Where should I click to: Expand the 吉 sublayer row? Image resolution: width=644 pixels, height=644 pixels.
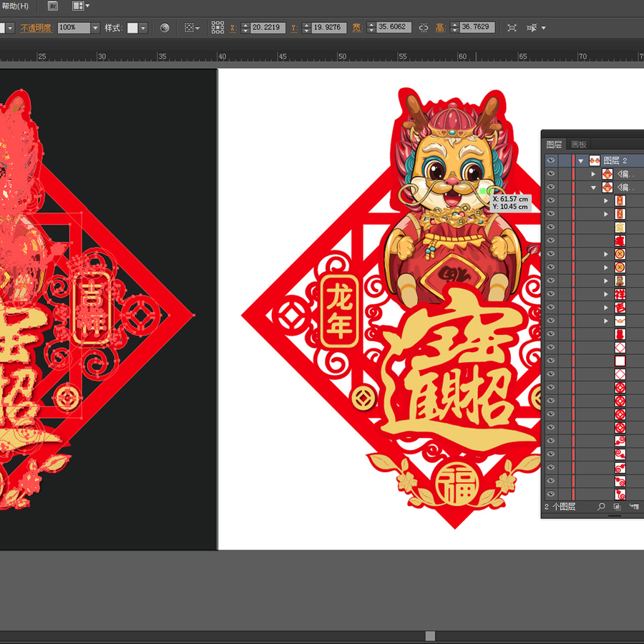606,307
